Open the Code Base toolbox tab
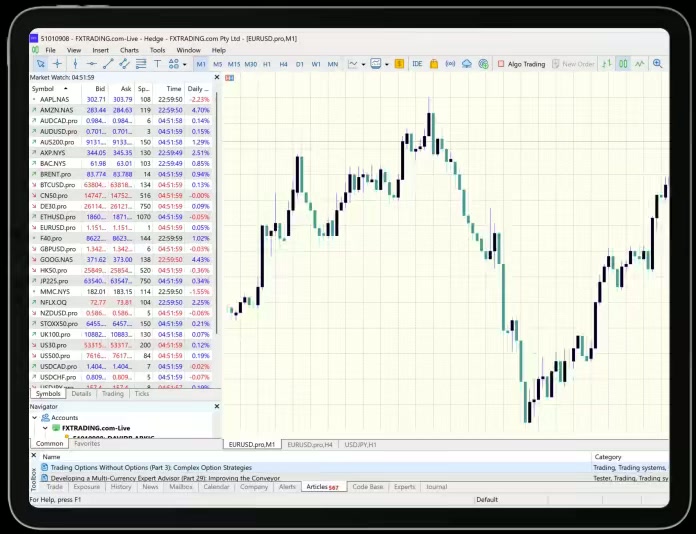Screen dimensions: 696x534 click(x=368, y=487)
